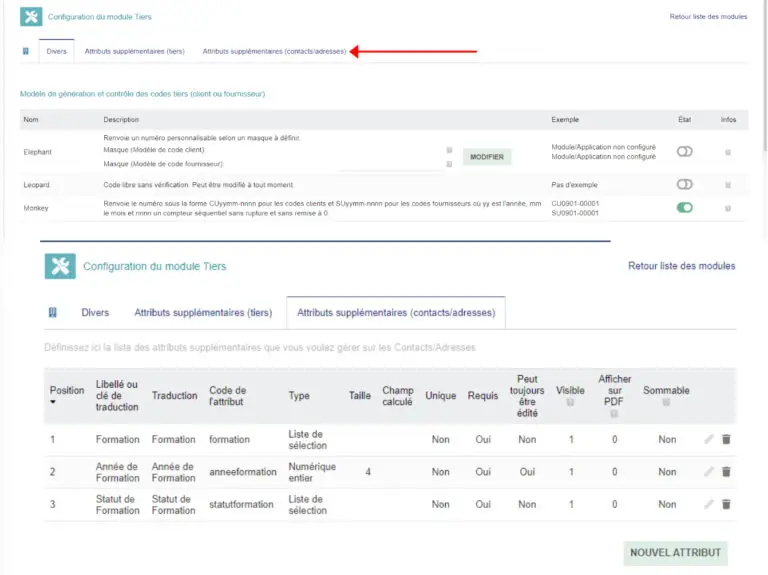Viewport: 768px width, 575px height.
Task: Click the Champ calculé column header
Action: 398,396
